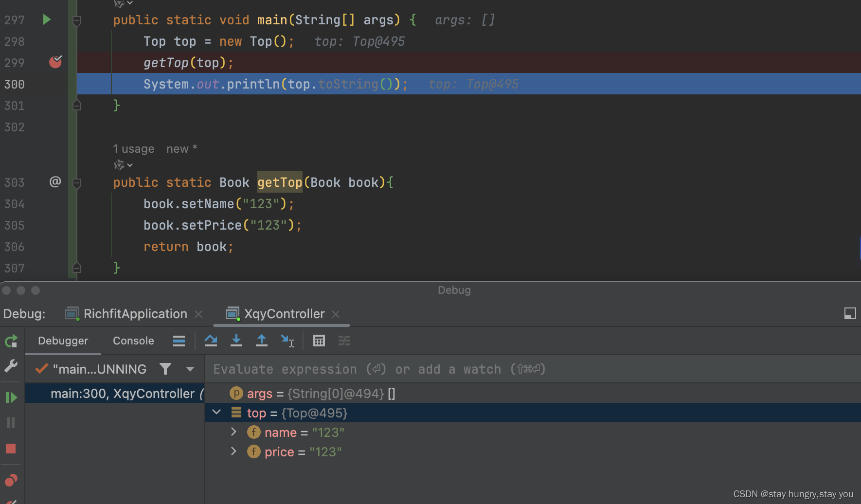This screenshot has width=861, height=504.
Task: Collapse the top variable node
Action: 216,413
